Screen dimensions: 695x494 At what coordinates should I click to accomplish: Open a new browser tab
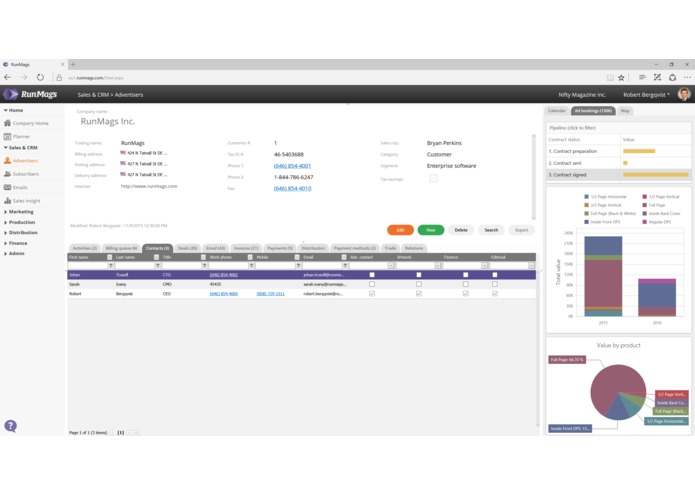(x=73, y=64)
